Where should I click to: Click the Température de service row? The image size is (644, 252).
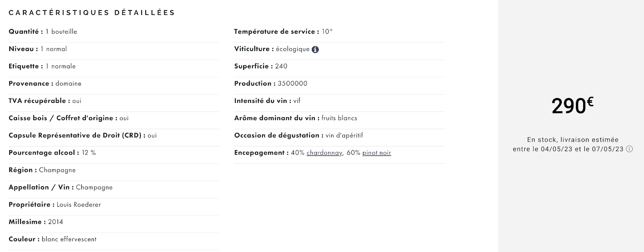[x=339, y=31]
